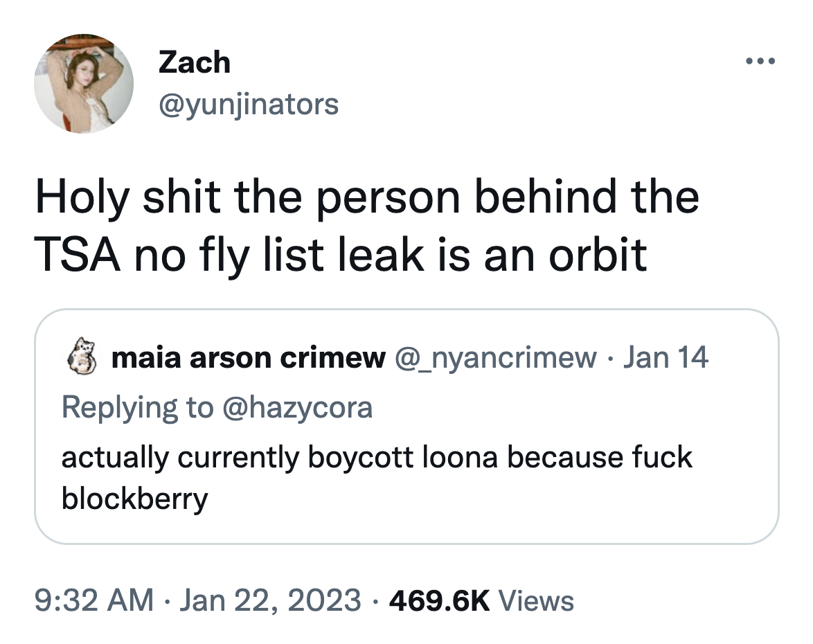Open the @yunjinators handle
The image size is (813, 644).
249,105
